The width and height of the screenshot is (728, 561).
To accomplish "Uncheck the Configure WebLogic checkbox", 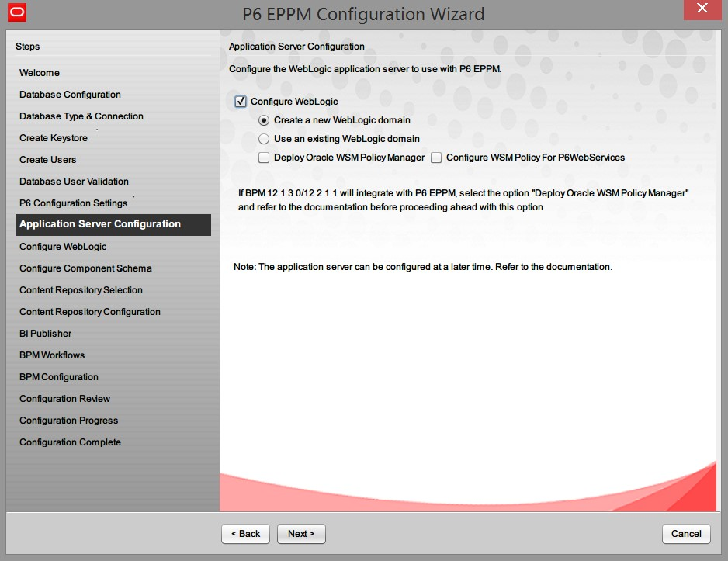I will coord(241,102).
